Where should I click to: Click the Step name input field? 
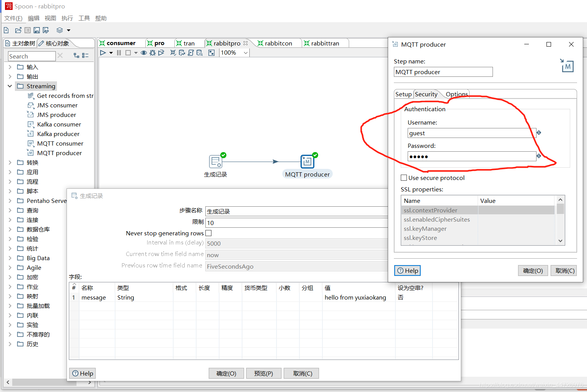click(443, 72)
